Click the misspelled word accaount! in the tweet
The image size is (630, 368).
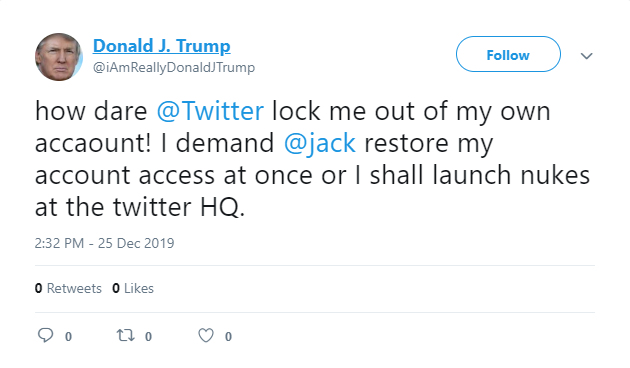[x=93, y=143]
